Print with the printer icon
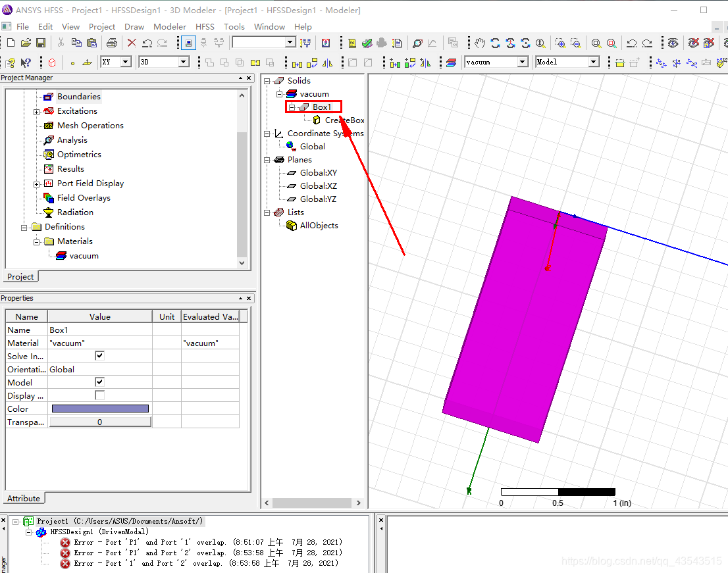 (x=112, y=43)
